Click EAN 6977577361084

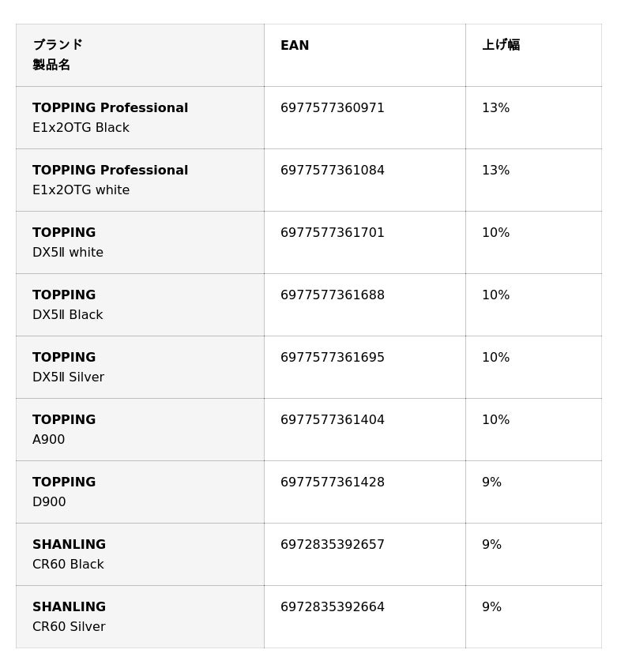pyautogui.click(x=333, y=170)
